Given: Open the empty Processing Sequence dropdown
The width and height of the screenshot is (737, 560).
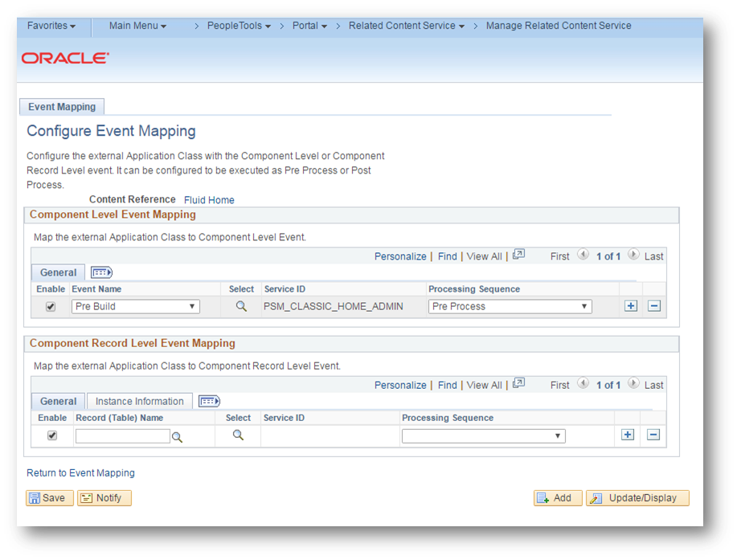Looking at the screenshot, I should click(x=483, y=436).
